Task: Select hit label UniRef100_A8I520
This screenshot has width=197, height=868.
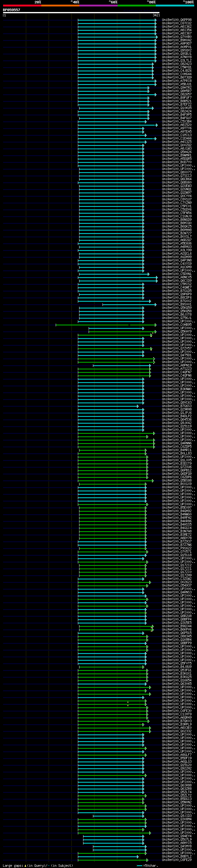Action: point(176,125)
